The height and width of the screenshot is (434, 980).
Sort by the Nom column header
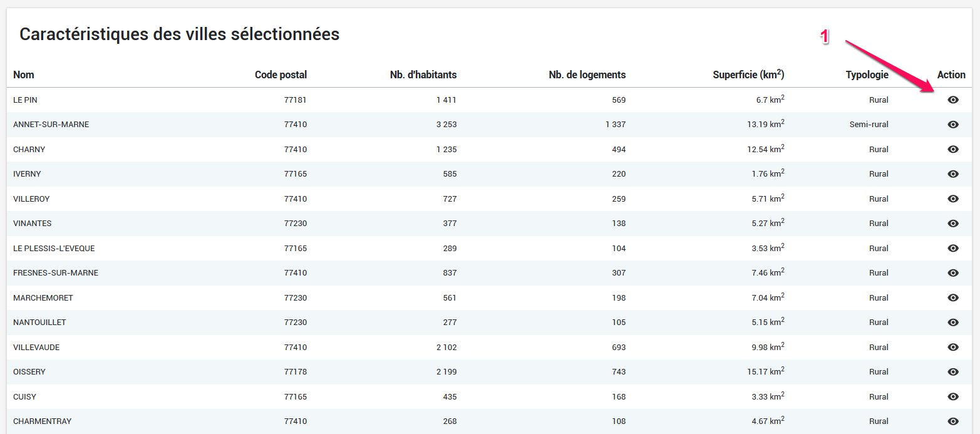point(24,75)
